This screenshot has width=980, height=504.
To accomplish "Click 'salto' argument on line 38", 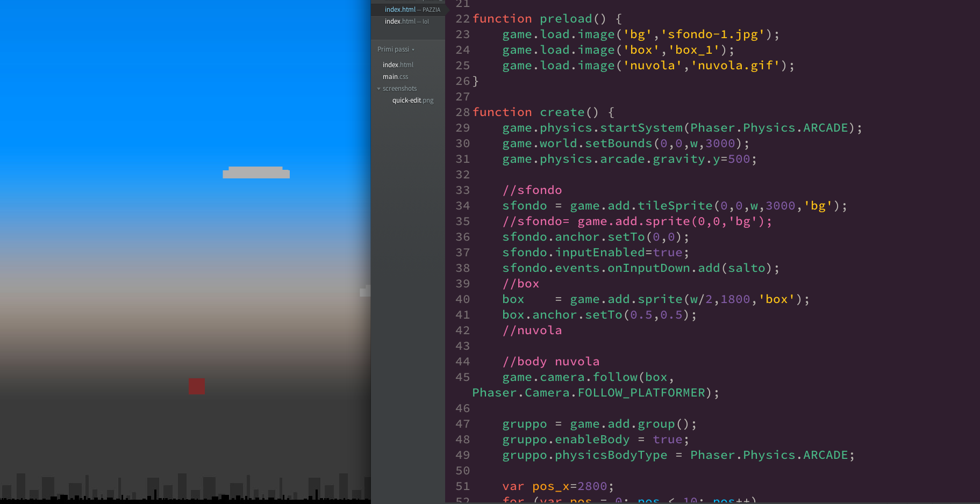I will [746, 268].
